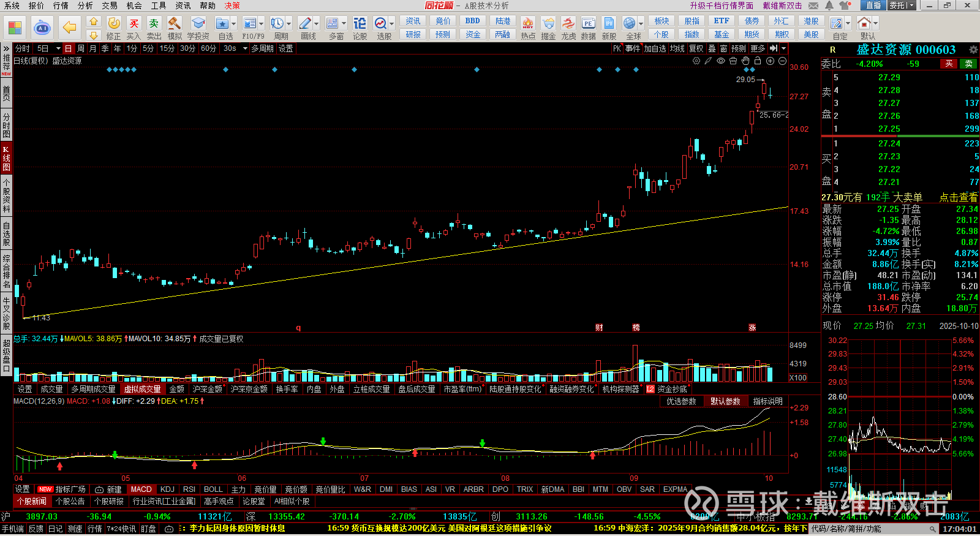Viewport: 980px width, 536px height.
Task: Click the yellow down arrow toolbar icon
Action: (94, 36)
